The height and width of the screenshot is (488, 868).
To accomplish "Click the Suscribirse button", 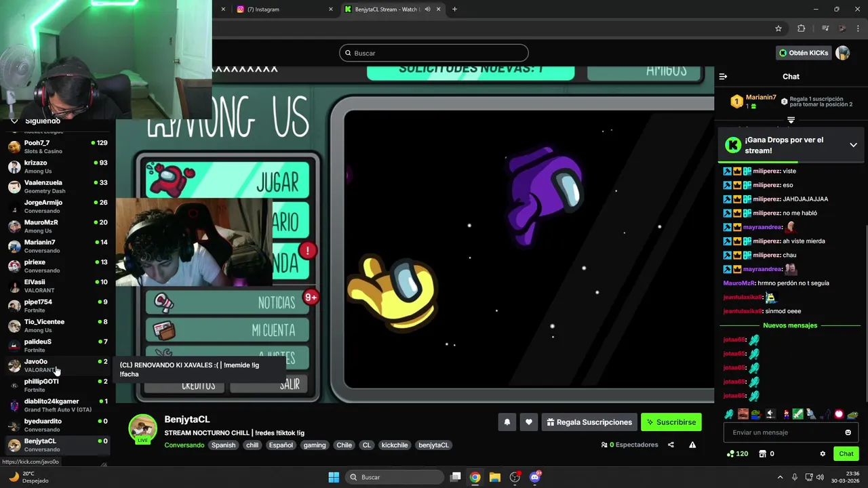I will (x=671, y=422).
